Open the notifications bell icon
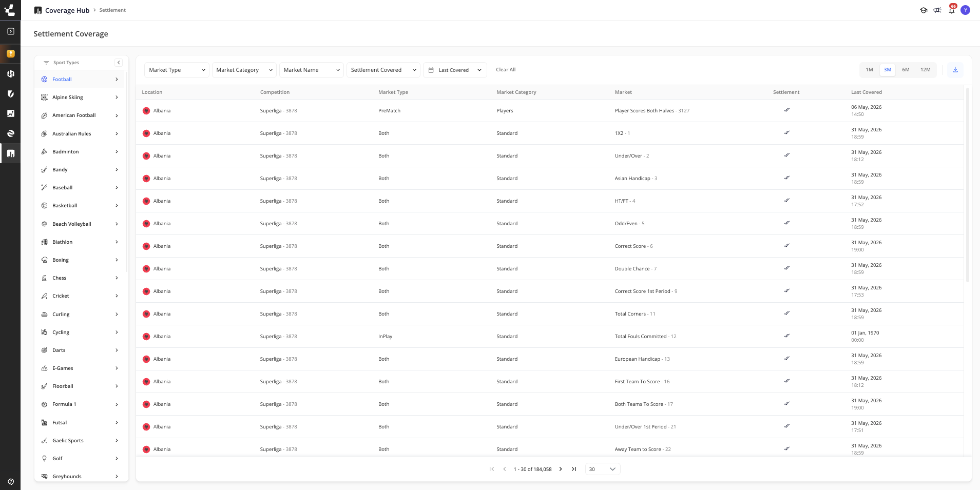 952,10
